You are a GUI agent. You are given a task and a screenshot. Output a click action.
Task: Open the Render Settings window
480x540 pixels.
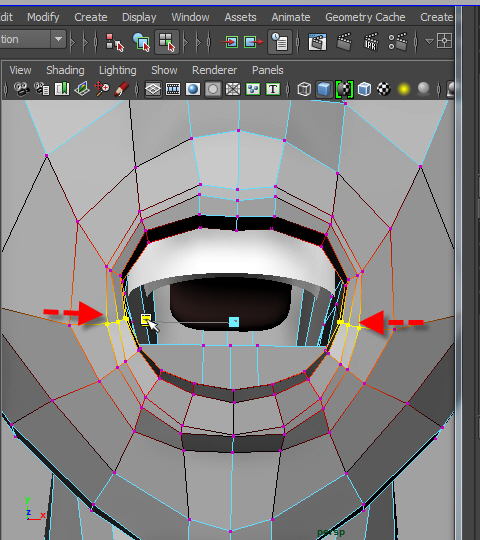(398, 42)
